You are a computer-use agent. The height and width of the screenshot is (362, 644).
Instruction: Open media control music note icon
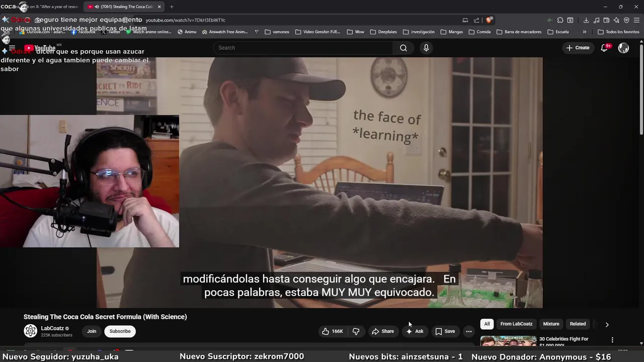point(596,20)
